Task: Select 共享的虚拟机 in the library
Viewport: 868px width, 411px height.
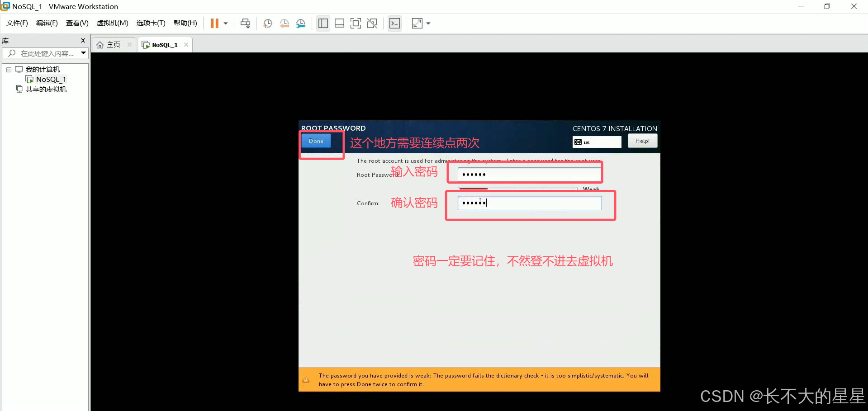Action: (46, 90)
